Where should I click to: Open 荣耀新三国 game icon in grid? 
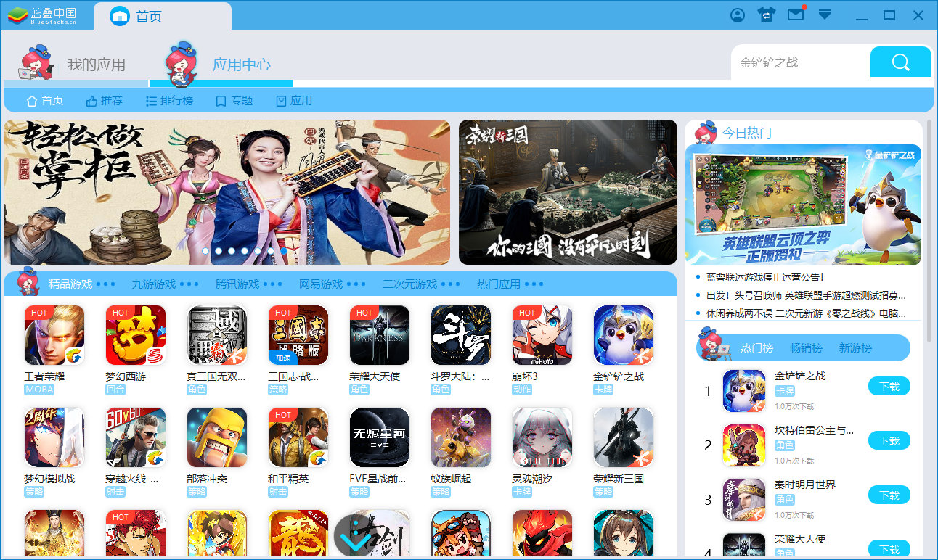(624, 437)
